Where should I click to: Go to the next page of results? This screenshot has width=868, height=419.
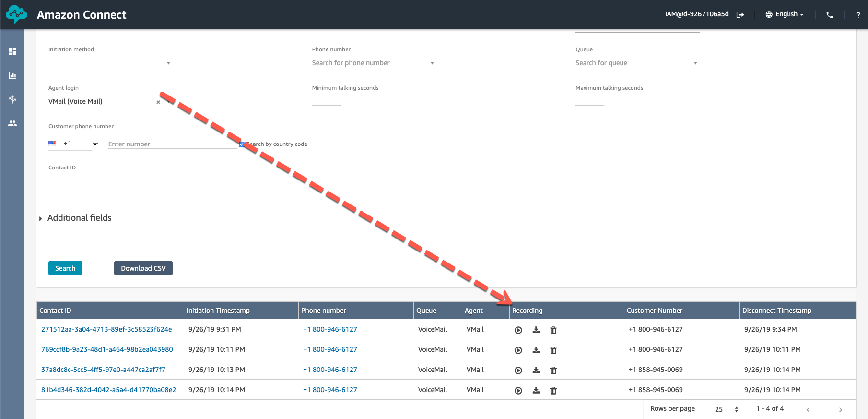pyautogui.click(x=840, y=410)
